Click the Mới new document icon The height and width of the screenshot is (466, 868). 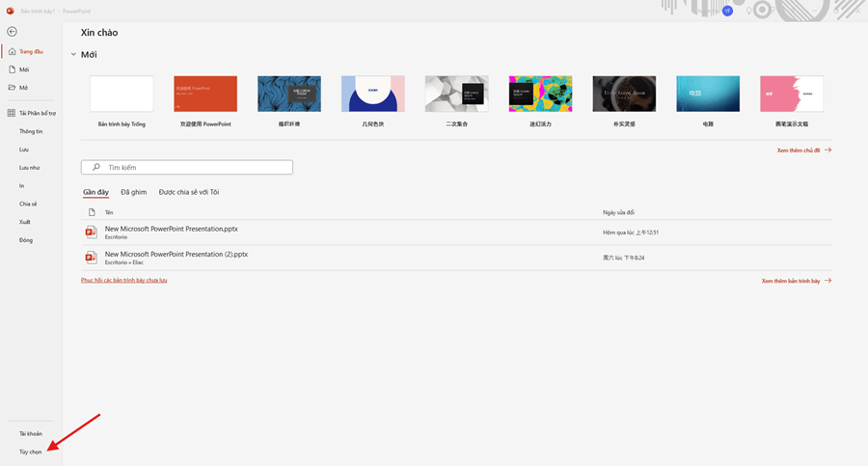click(x=12, y=69)
